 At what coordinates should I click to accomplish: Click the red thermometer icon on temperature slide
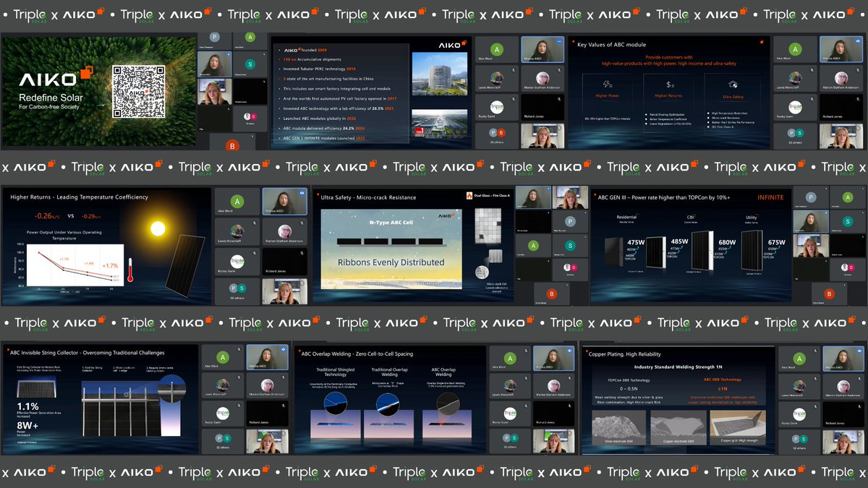(131, 271)
